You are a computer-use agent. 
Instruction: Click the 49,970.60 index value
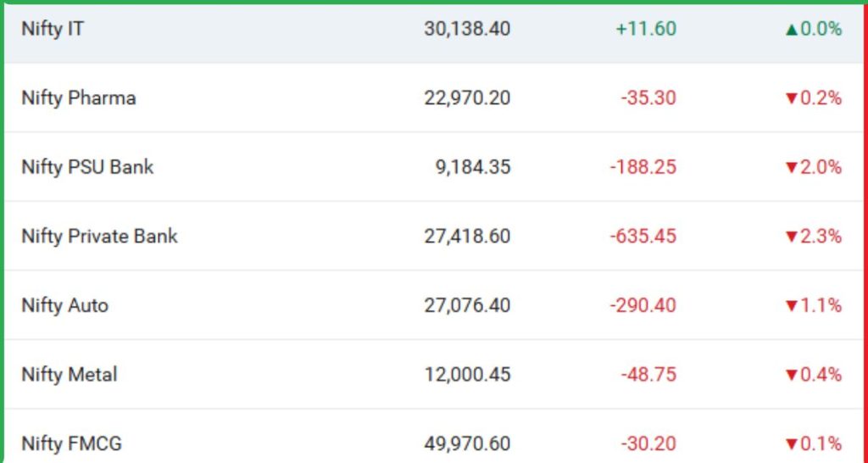[467, 443]
